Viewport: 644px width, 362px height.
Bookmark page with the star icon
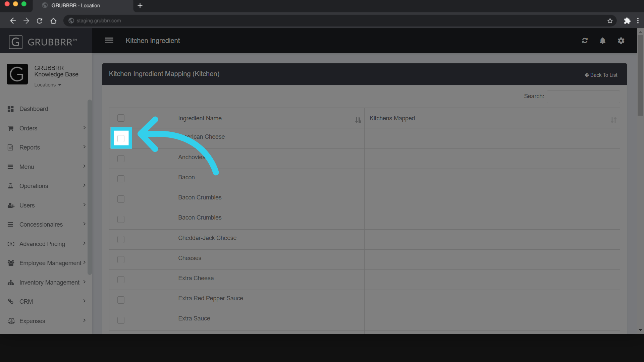610,21
